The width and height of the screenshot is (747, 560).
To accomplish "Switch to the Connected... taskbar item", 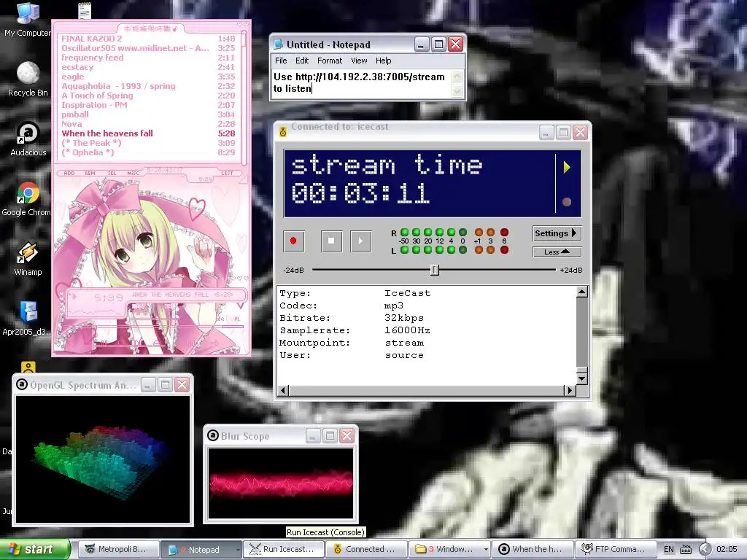I will coord(366,549).
